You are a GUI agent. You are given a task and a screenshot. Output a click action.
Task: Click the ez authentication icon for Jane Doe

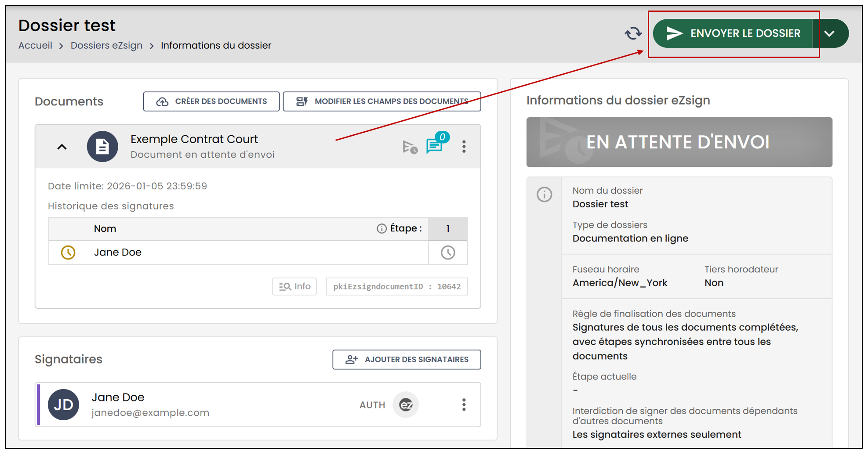(x=406, y=405)
